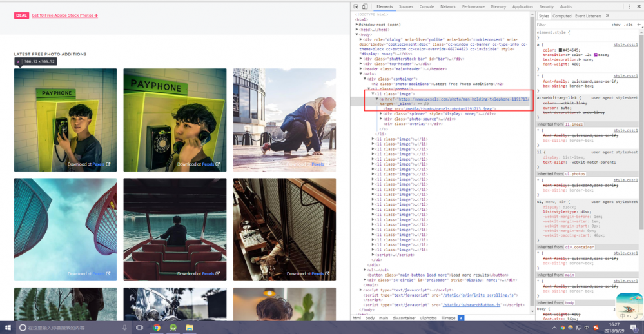Open the File Explorer taskbar icon
This screenshot has height=334, width=644.
[x=190, y=328]
